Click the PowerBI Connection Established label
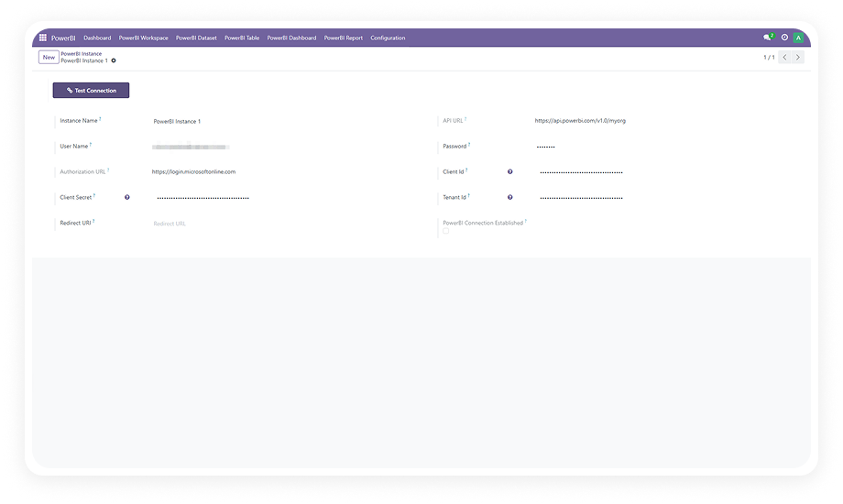 click(x=483, y=223)
